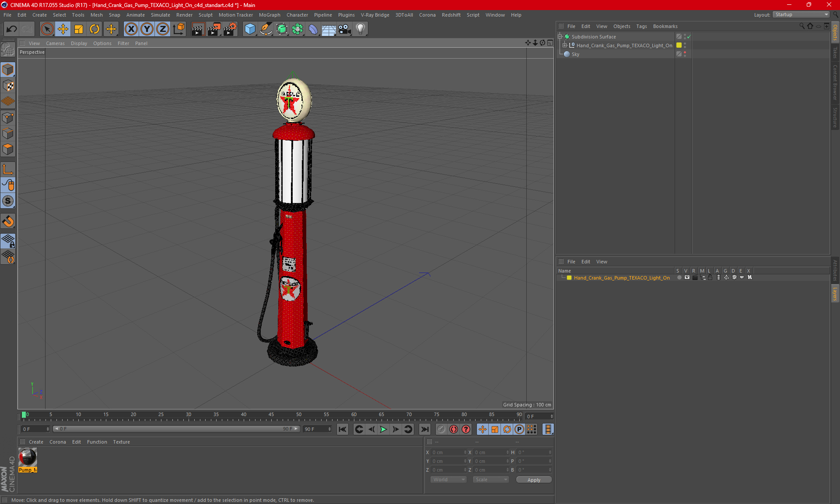Click the Undo arrow icon
The image size is (840, 504).
[12, 29]
